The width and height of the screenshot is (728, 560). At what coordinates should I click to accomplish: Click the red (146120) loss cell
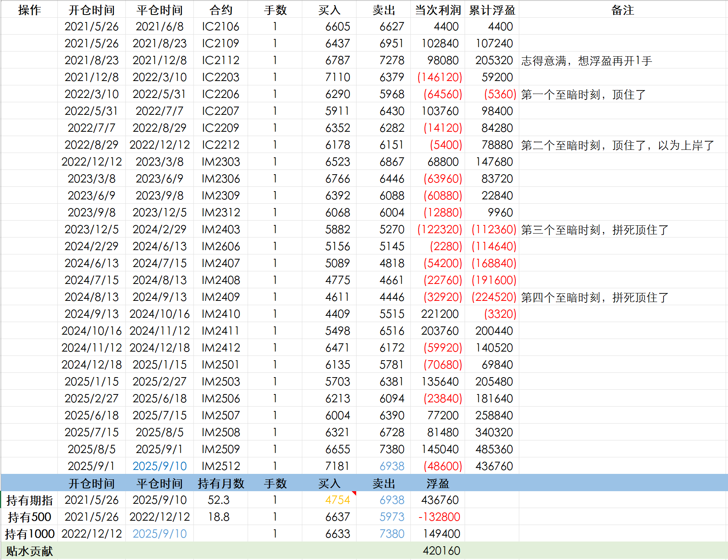point(439,77)
